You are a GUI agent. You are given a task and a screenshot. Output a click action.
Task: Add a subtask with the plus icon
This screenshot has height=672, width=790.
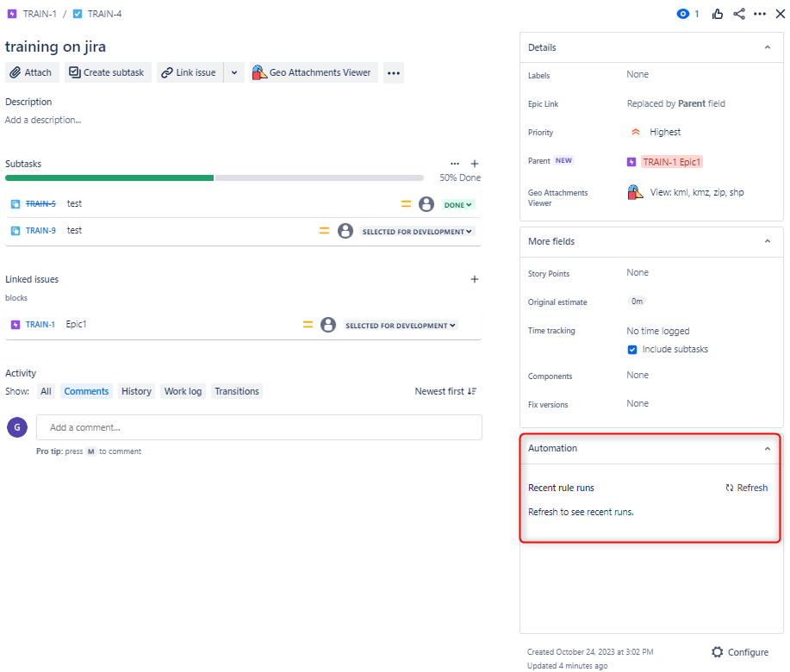(x=475, y=164)
